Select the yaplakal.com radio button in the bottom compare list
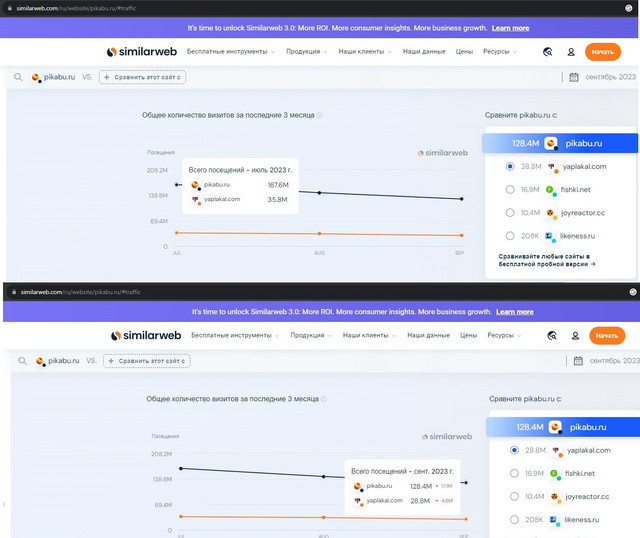 (514, 450)
